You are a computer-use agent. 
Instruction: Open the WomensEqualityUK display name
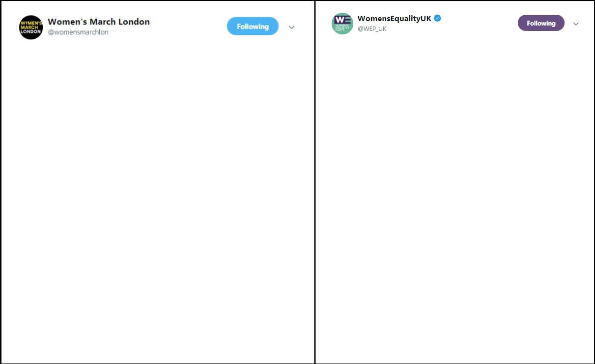tap(394, 18)
